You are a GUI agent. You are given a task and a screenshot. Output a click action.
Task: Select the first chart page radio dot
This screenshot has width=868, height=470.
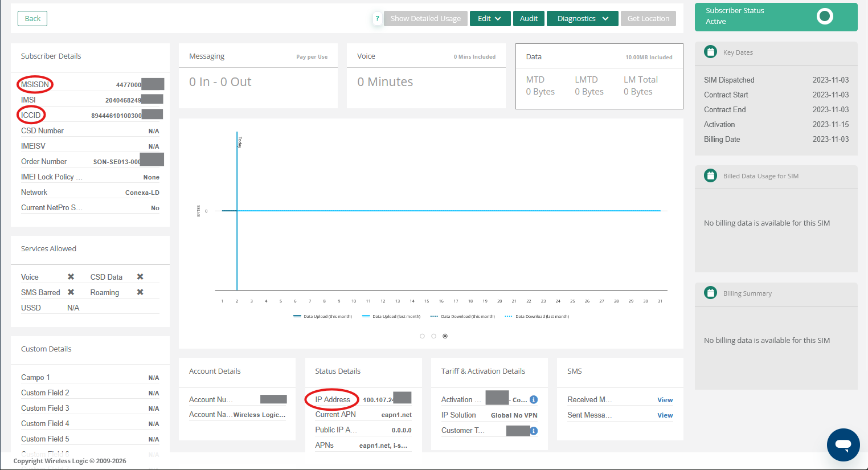(422, 336)
